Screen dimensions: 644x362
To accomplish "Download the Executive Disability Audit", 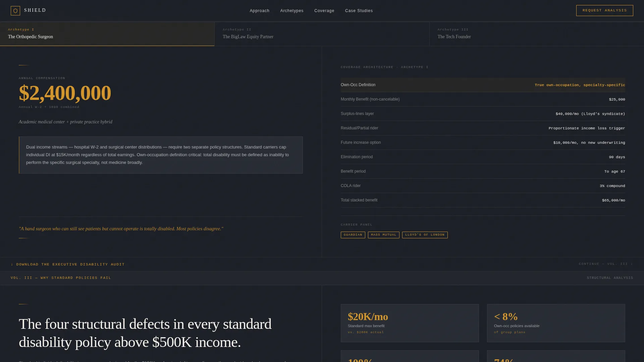I will tap(68, 264).
